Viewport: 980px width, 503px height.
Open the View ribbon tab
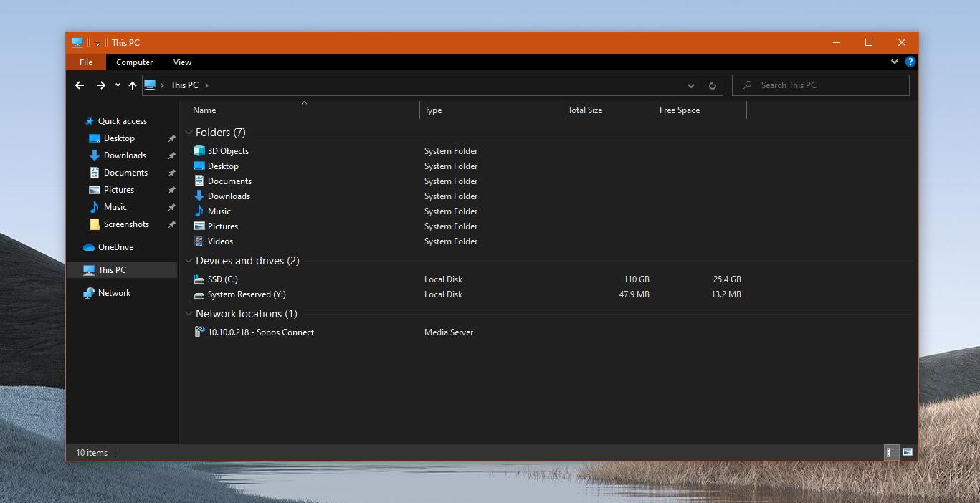click(x=183, y=62)
